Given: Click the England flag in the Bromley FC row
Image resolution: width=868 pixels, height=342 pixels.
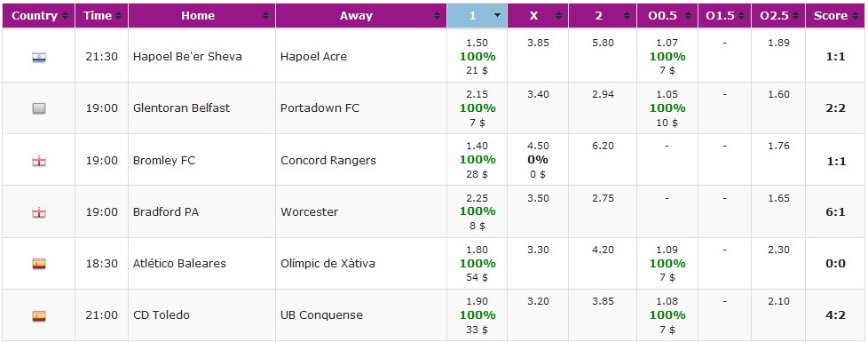Looking at the screenshot, I should pyautogui.click(x=39, y=161).
